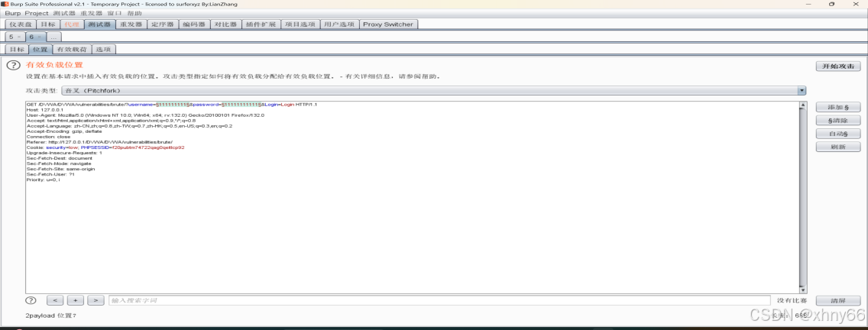868x330 pixels.
Task: Open the Burp menu
Action: (x=13, y=13)
